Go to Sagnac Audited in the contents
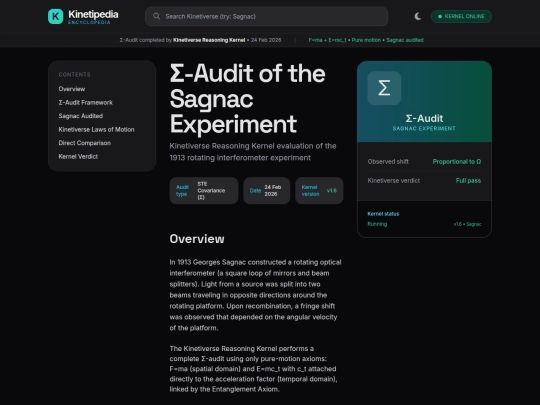 point(81,116)
